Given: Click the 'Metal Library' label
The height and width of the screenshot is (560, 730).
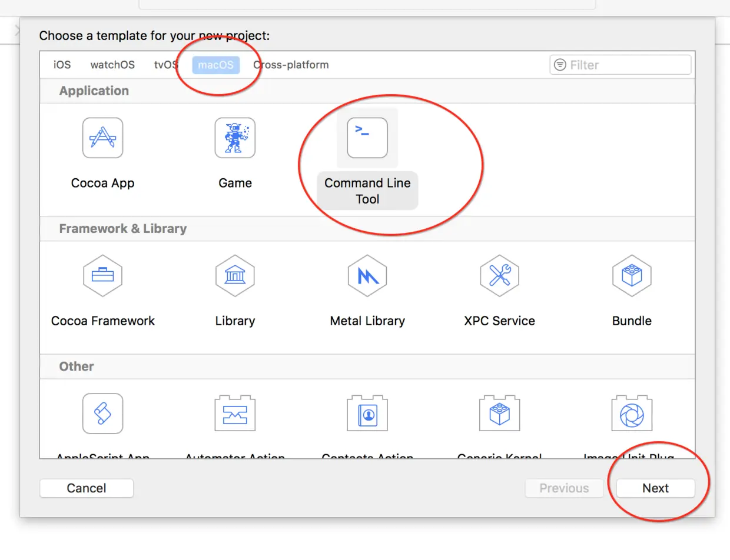Looking at the screenshot, I should (x=367, y=321).
